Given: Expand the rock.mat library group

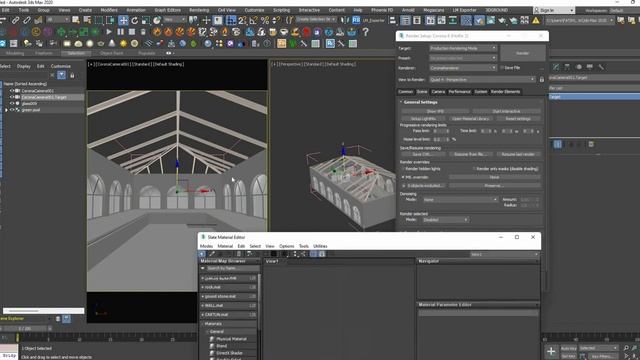Looking at the screenshot, I should pyautogui.click(x=202, y=287).
